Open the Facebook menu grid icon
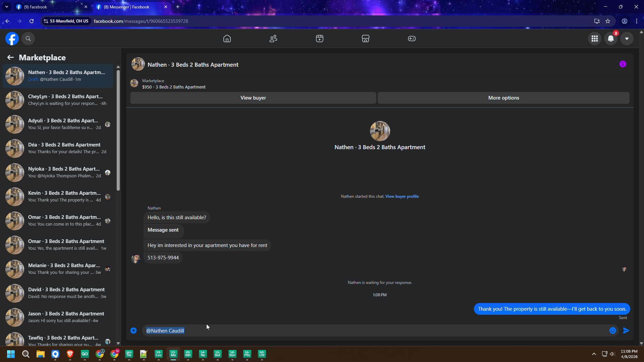This screenshot has height=362, width=644. click(x=595, y=39)
